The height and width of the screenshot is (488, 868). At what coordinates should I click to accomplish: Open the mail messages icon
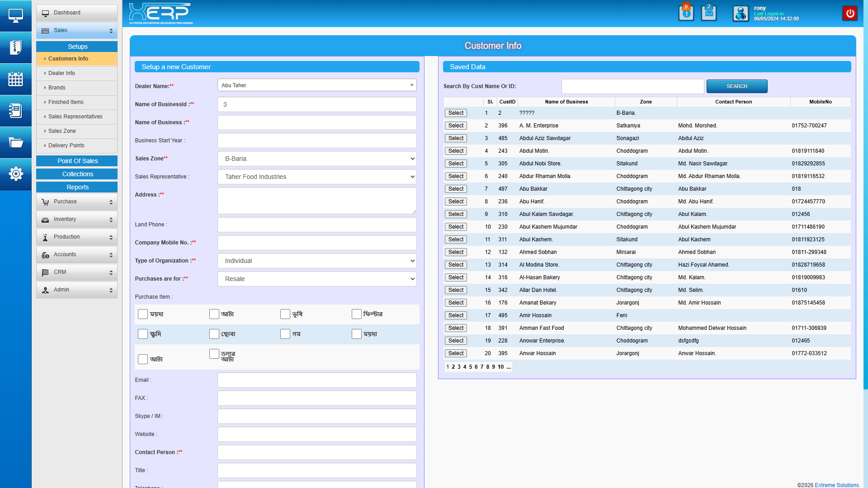708,13
